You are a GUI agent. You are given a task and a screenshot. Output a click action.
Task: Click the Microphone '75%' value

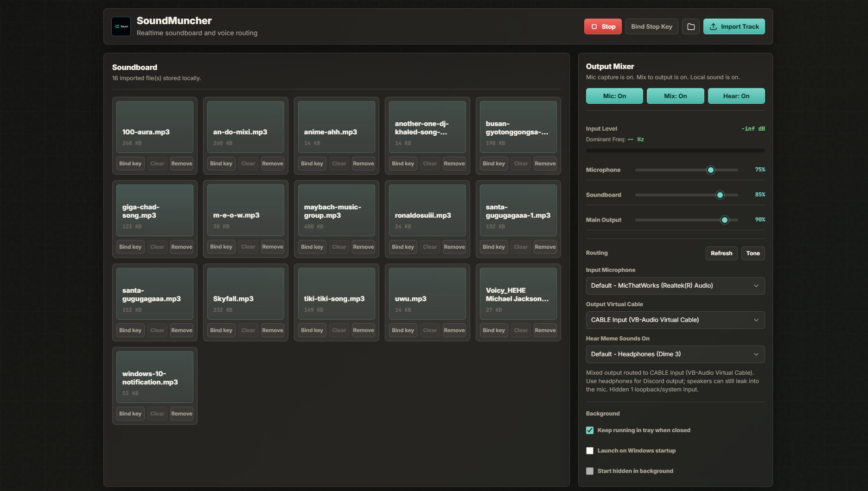point(760,170)
